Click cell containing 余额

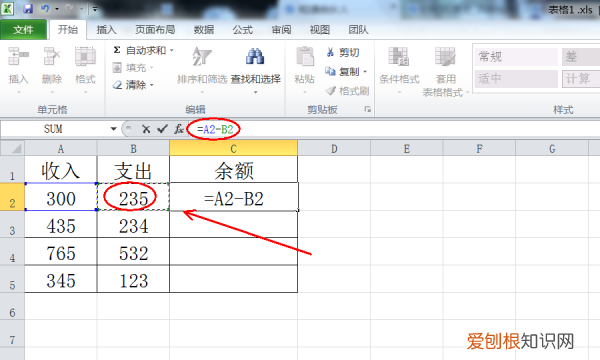(233, 169)
